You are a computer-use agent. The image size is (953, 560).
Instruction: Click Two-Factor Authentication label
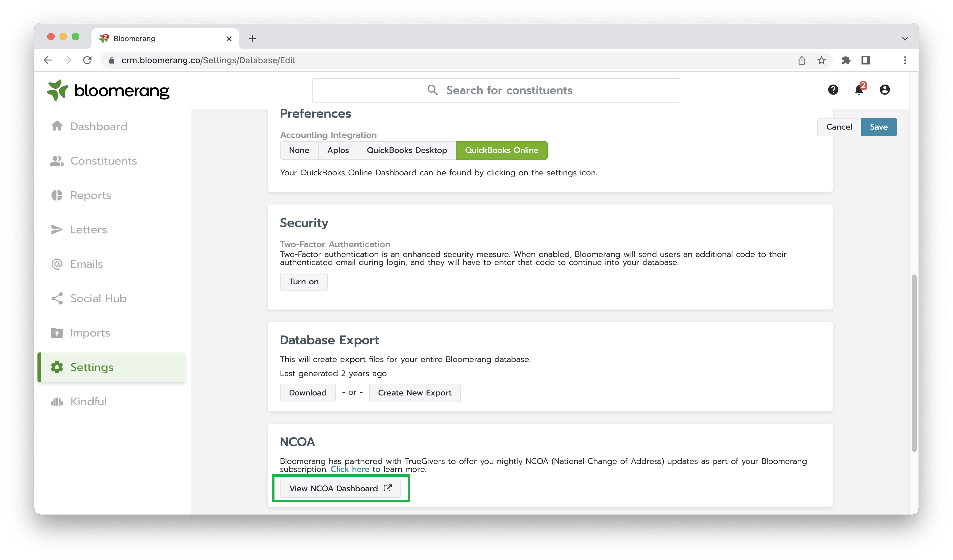pos(335,244)
